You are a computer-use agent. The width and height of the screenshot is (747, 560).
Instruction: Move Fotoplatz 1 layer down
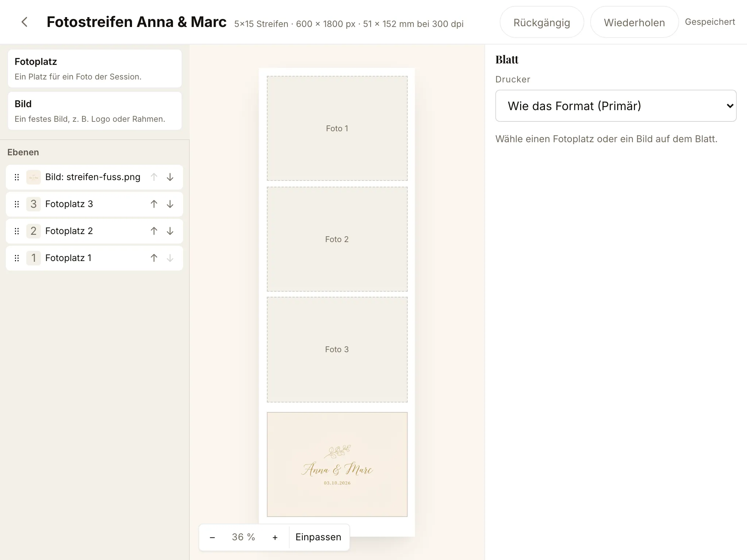pos(170,258)
